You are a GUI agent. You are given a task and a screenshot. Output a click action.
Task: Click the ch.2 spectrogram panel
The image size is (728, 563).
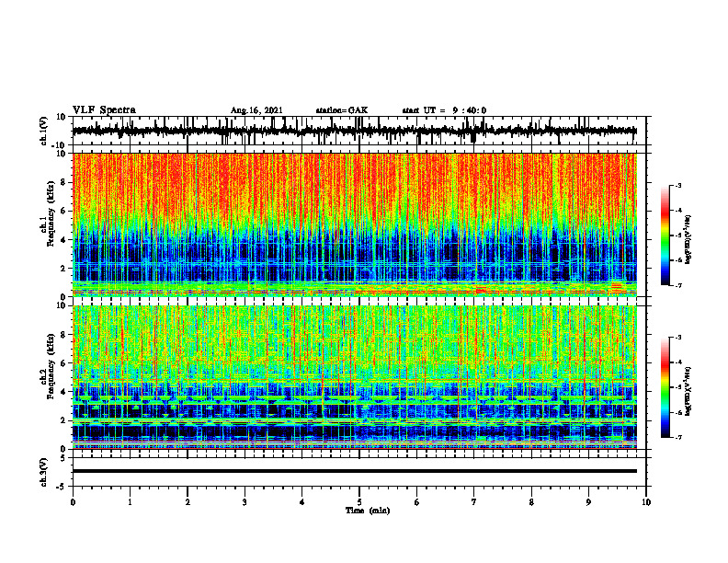click(x=355, y=377)
